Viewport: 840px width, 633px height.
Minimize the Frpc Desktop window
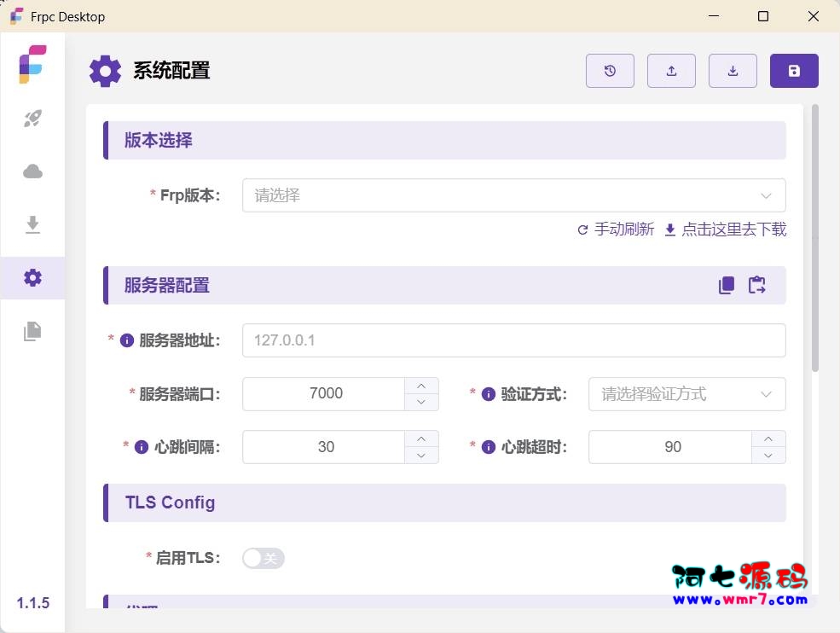click(714, 16)
